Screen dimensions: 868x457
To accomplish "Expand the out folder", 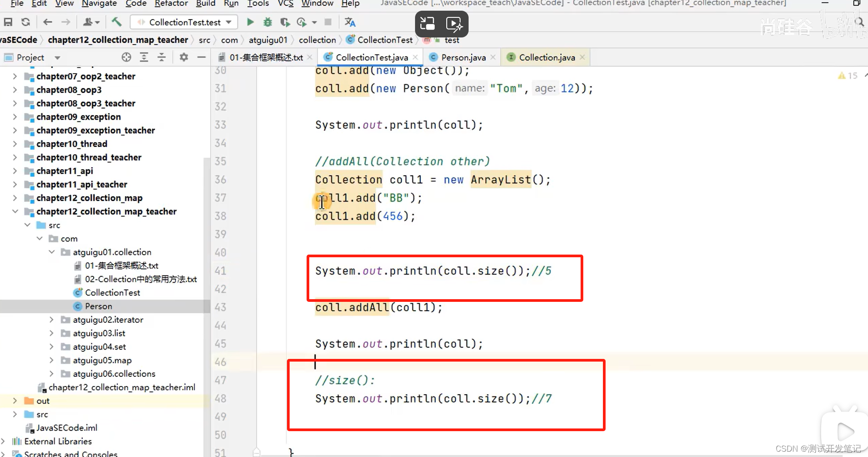I will pyautogui.click(x=15, y=401).
